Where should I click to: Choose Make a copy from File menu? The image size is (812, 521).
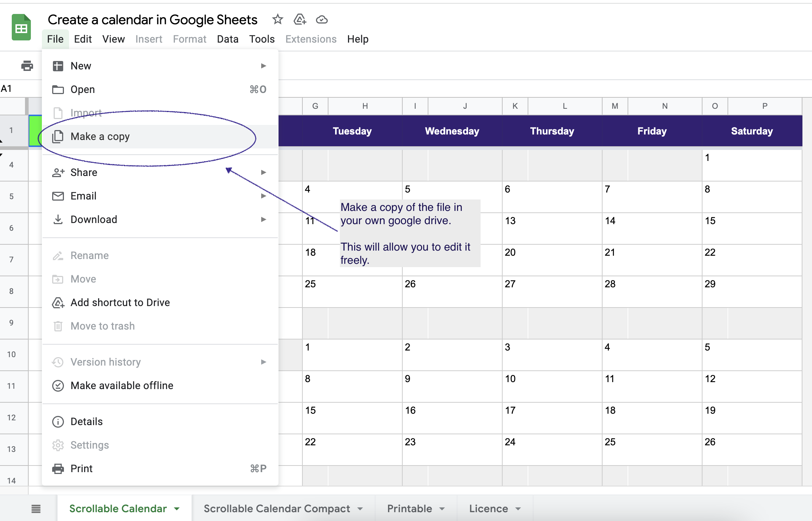[160, 137]
